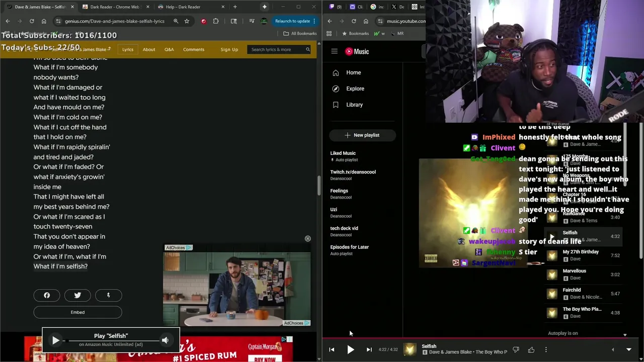Open Bookmarks in YouTube Music window bar
The width and height of the screenshot is (644, 362).
click(x=355, y=33)
